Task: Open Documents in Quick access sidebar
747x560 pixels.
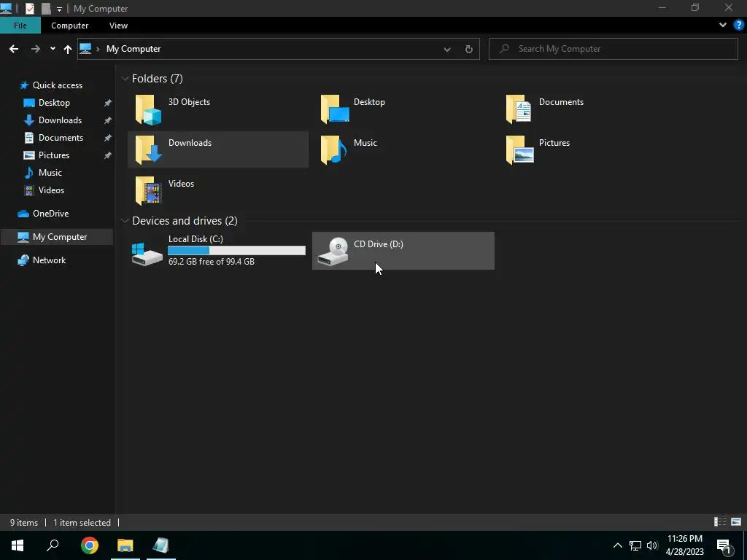Action: click(x=61, y=138)
